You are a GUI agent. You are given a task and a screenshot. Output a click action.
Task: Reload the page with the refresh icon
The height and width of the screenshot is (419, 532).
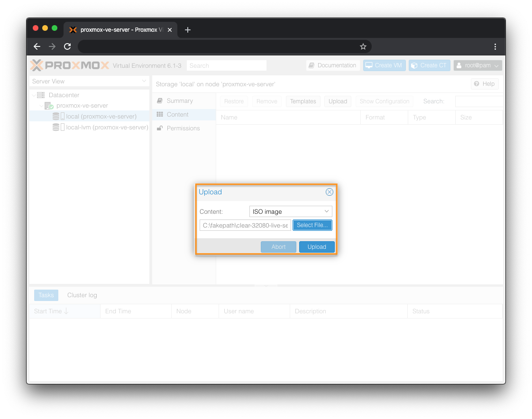(67, 46)
